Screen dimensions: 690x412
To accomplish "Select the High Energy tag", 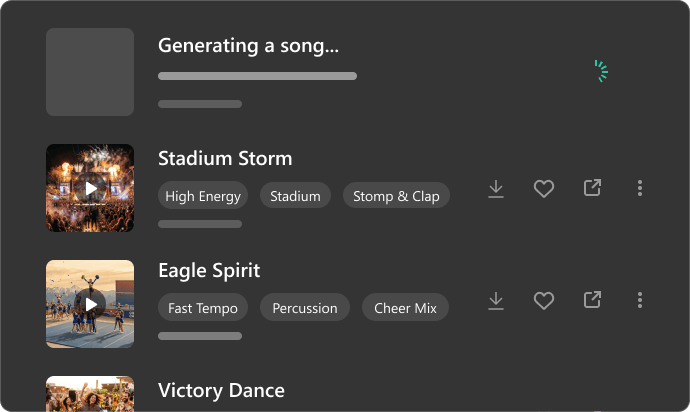I will (203, 196).
